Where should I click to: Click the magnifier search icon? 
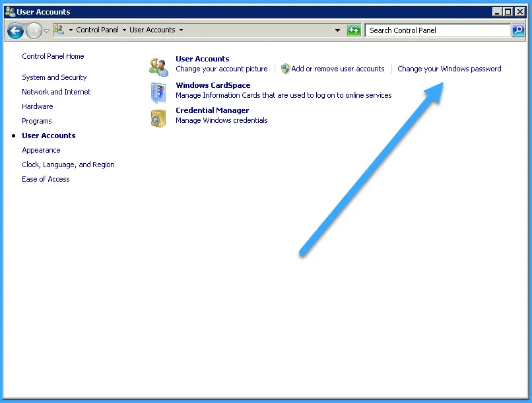point(518,30)
